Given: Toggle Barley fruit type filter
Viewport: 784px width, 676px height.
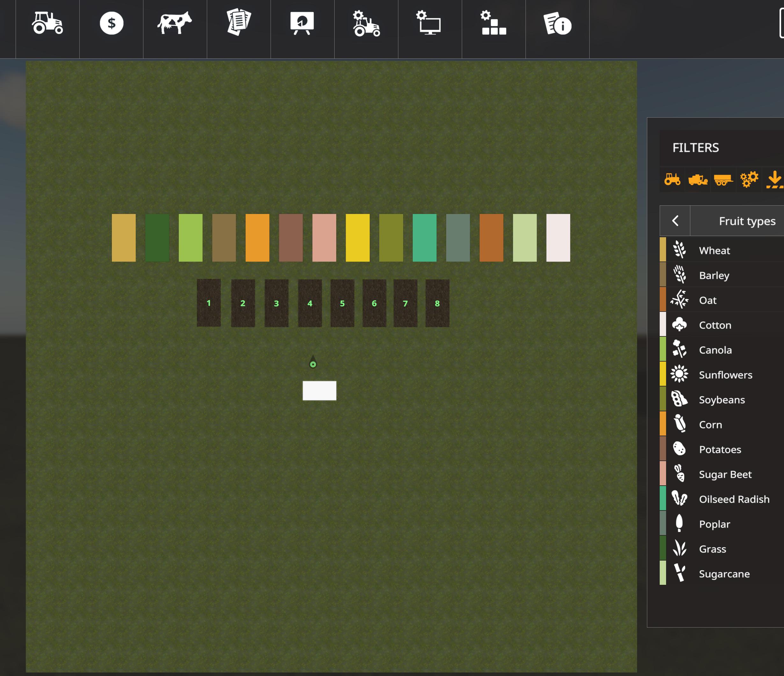Looking at the screenshot, I should click(722, 275).
